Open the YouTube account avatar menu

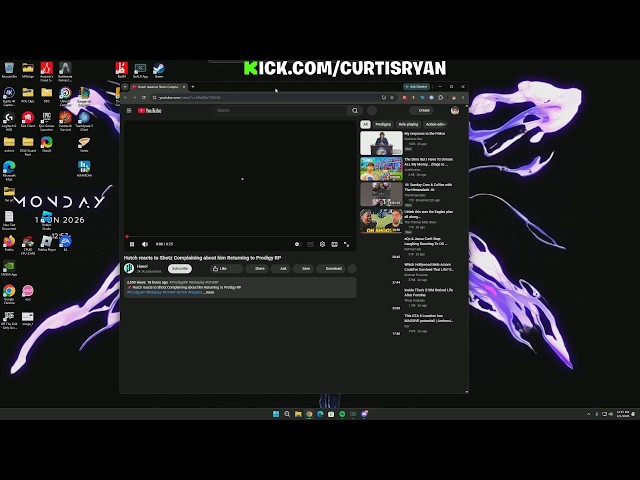point(455,111)
